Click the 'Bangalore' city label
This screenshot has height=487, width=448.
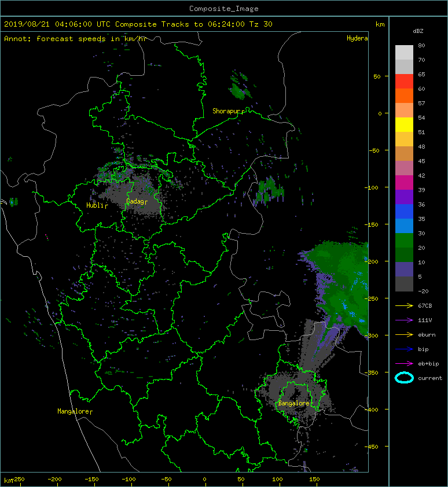[293, 403]
